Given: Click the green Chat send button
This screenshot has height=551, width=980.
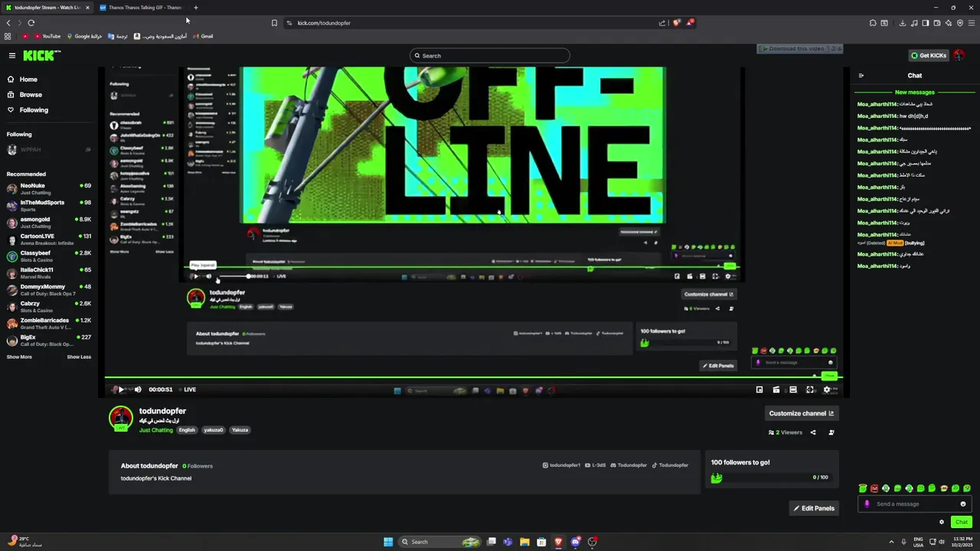Looking at the screenshot, I should (x=962, y=522).
